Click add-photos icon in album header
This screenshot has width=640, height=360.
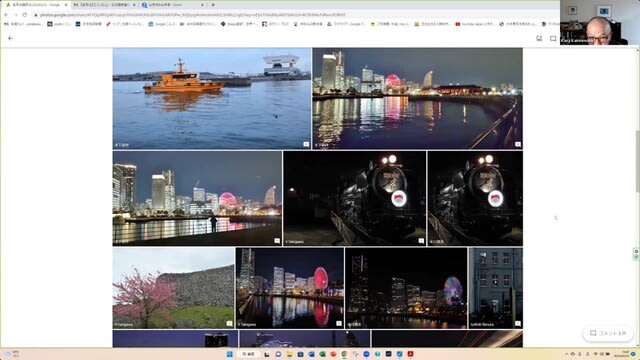coord(539,38)
